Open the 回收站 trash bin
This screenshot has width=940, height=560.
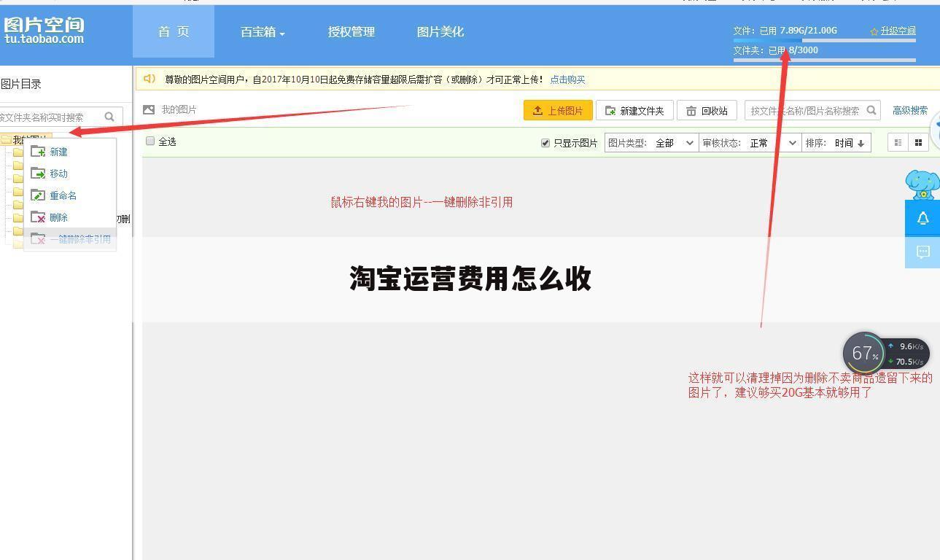click(707, 110)
